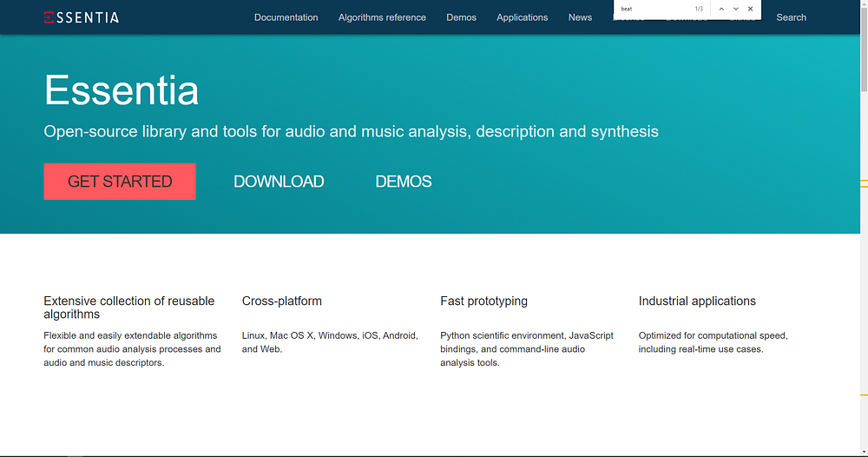Viewport: 868px width, 457px height.
Task: Click the 'Essentia' hero title
Action: pyautogui.click(x=122, y=90)
